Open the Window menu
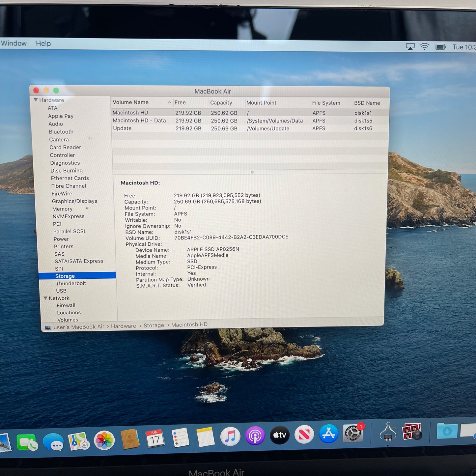This screenshot has height=476, width=476. coord(14,43)
